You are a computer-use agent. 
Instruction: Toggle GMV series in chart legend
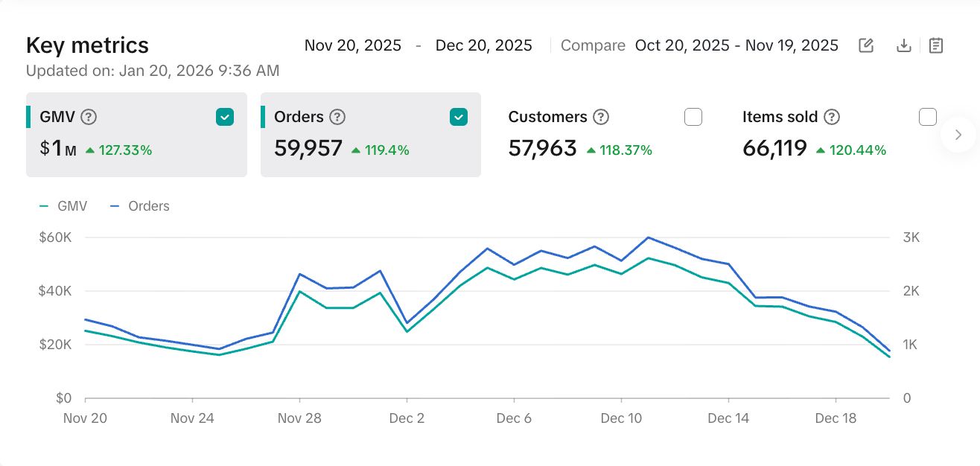[64, 206]
